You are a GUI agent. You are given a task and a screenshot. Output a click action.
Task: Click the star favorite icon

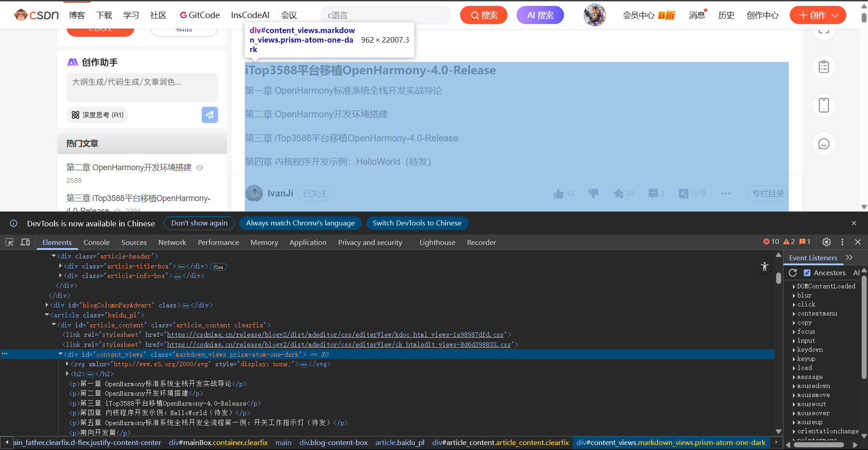pos(618,194)
